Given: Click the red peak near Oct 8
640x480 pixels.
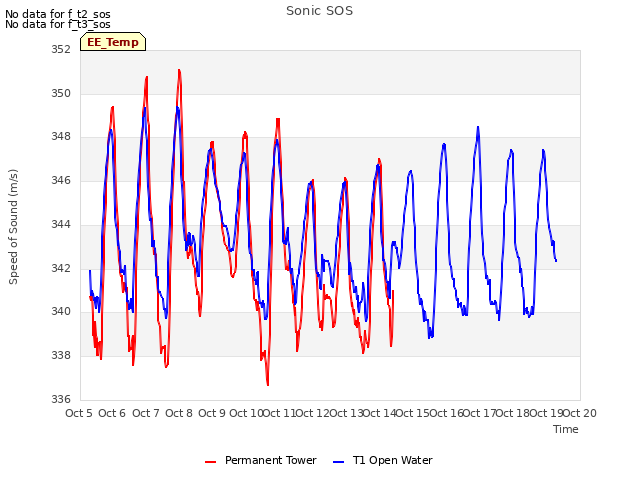Looking at the screenshot, I should tap(179, 70).
